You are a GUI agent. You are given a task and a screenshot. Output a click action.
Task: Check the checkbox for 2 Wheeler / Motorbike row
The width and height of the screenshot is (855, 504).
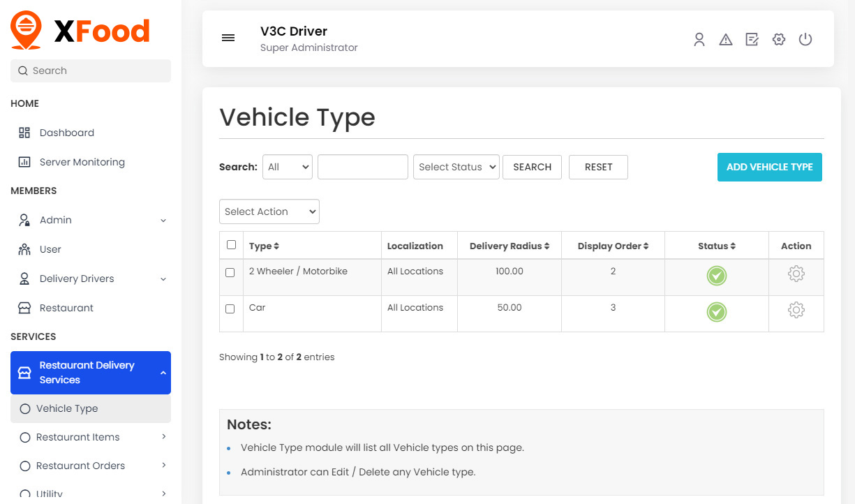(x=230, y=273)
